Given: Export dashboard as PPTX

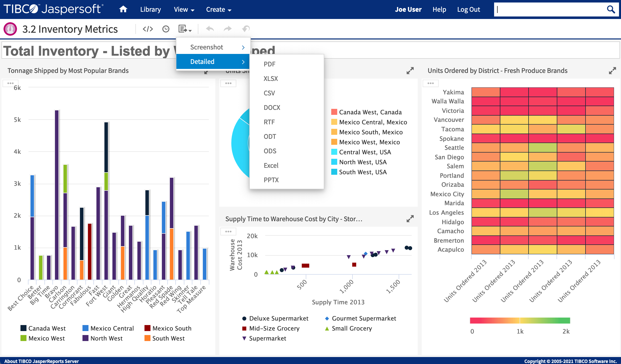Looking at the screenshot, I should (x=287, y=180).
